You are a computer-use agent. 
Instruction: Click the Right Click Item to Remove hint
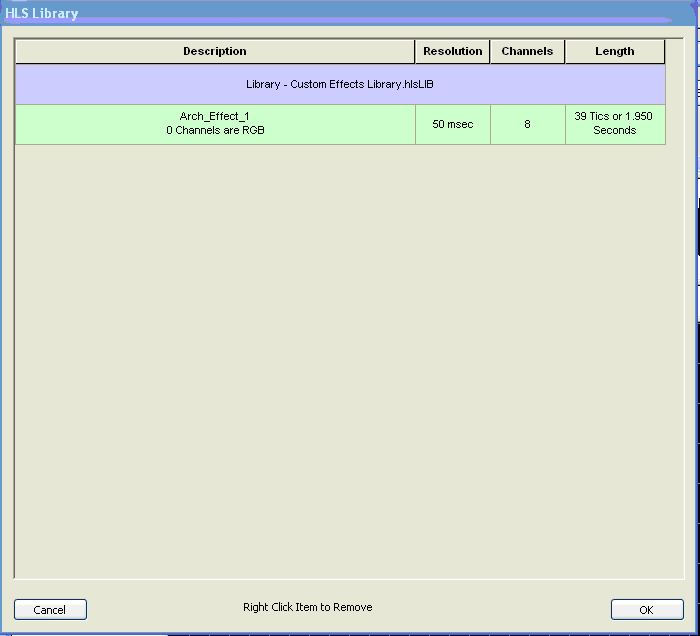point(308,607)
